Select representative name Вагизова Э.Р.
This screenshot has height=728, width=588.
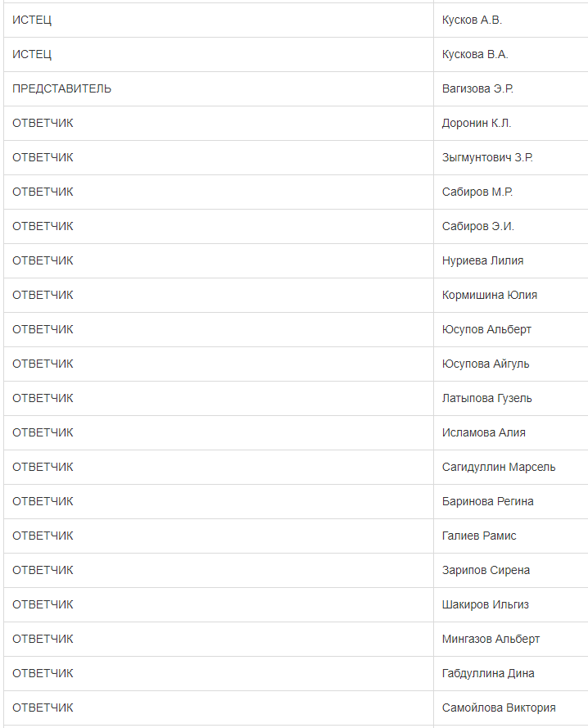(477, 88)
